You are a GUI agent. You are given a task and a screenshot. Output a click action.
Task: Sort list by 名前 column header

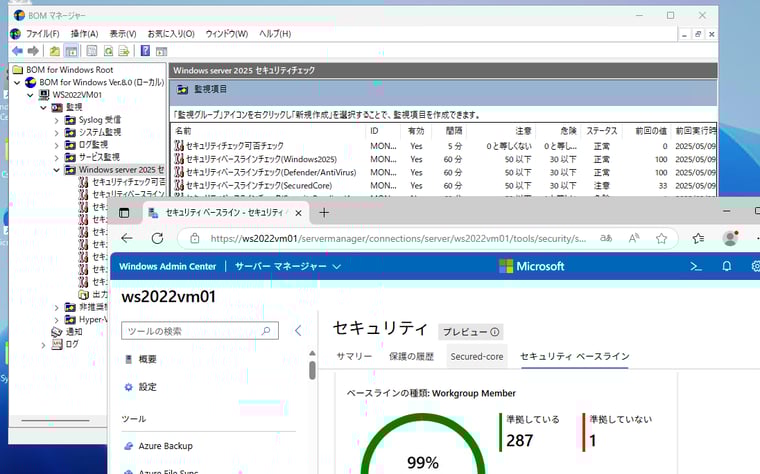(x=269, y=131)
